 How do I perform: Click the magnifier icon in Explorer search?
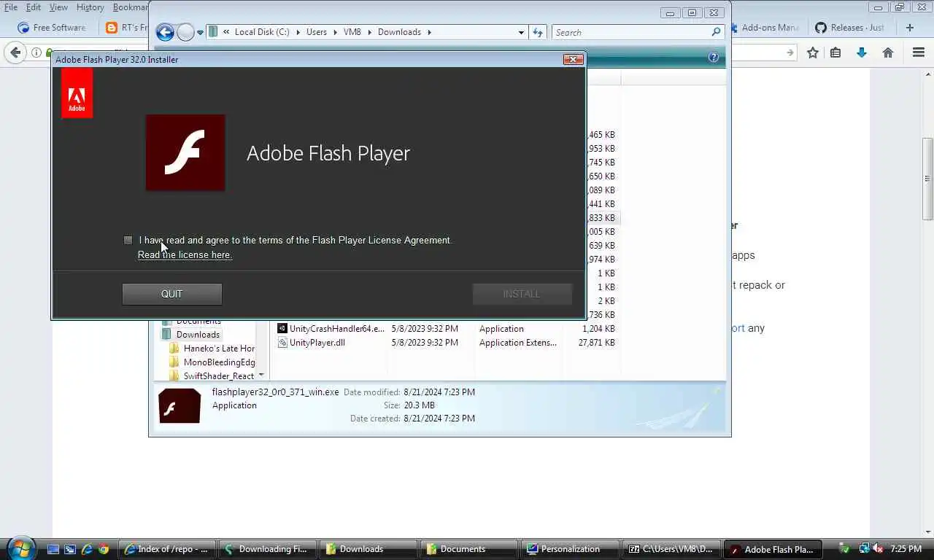pos(717,32)
